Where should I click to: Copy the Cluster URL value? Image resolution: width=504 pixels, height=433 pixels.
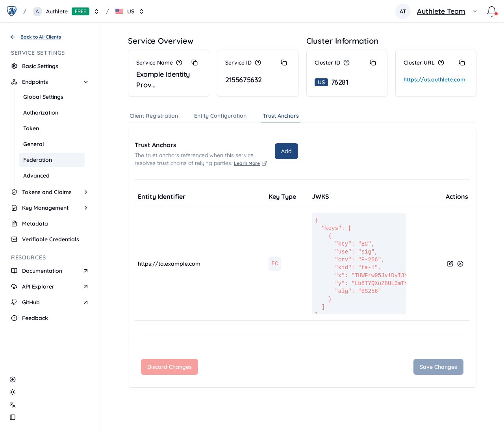point(462,63)
